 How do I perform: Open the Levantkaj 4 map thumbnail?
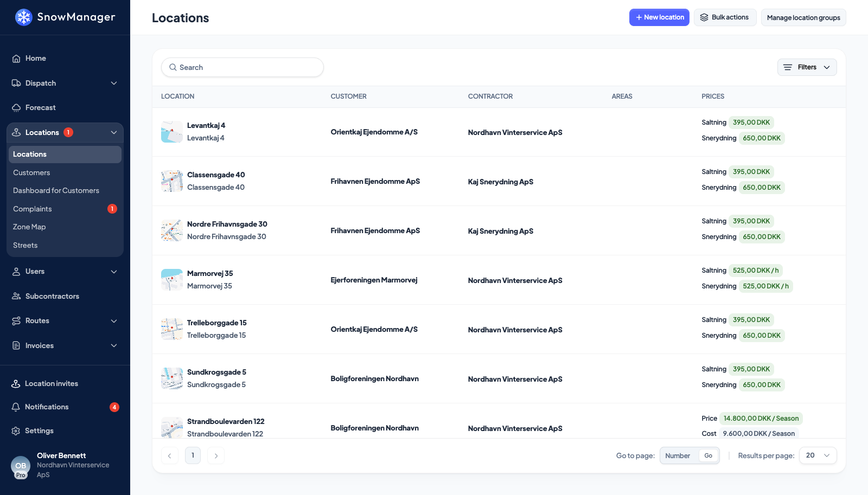[172, 132]
